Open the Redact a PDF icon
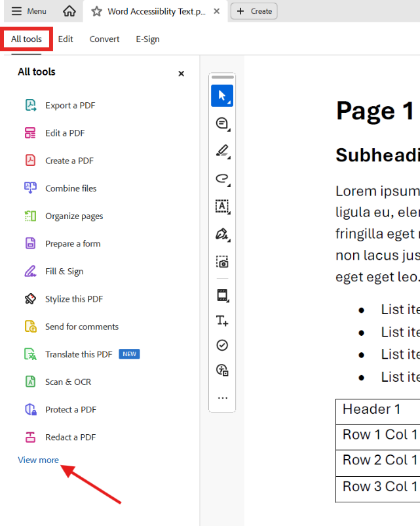This screenshot has height=526, width=420. pyautogui.click(x=31, y=437)
